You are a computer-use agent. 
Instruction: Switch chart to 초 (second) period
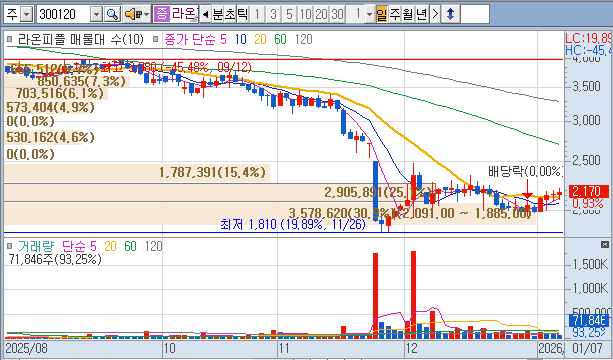230,14
